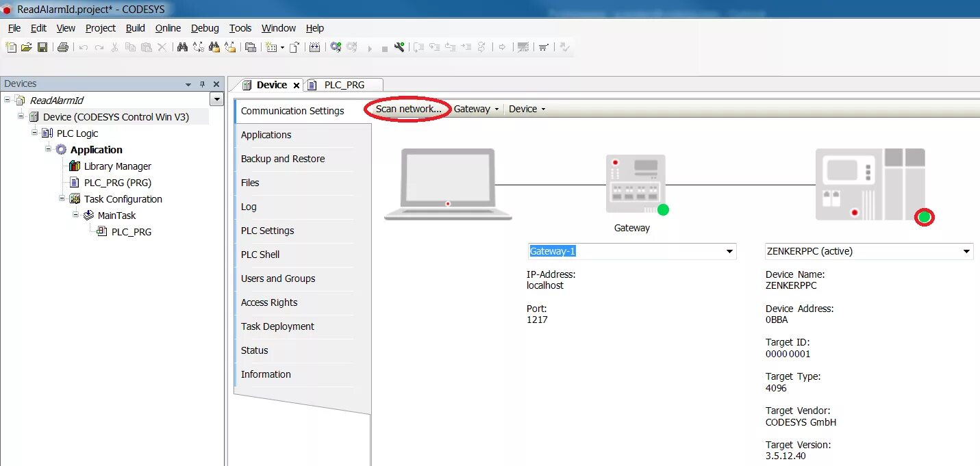Viewport: 980px width, 466px height.
Task: Click the Logout gear icon
Action: click(x=352, y=47)
